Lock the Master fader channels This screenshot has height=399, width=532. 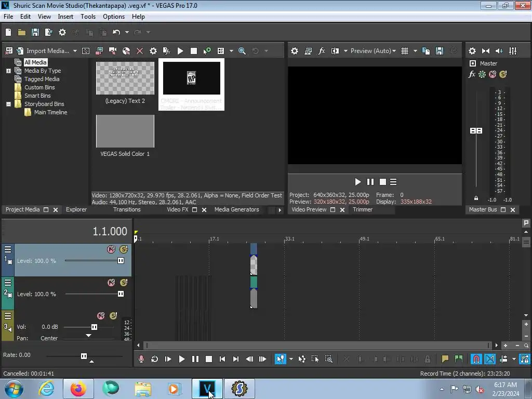(x=476, y=198)
